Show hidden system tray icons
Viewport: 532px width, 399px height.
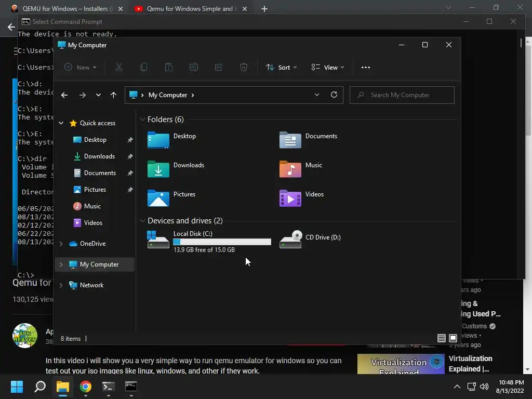[x=457, y=387]
